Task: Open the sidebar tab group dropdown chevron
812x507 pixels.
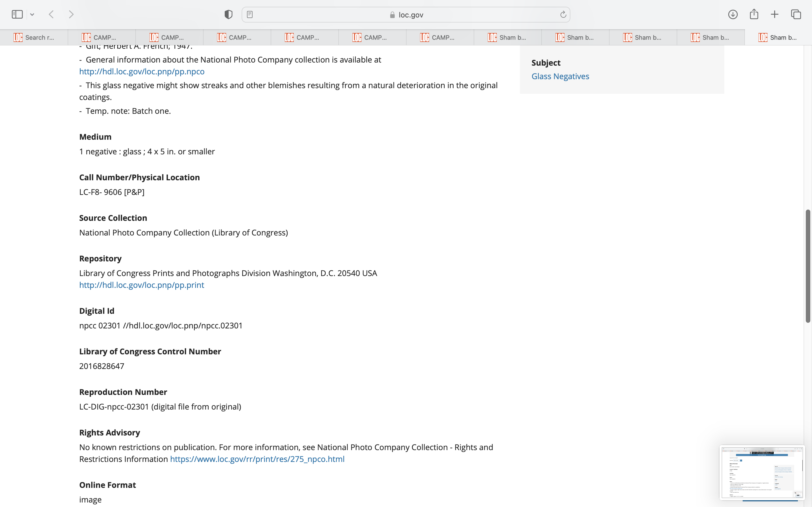Action: click(32, 14)
